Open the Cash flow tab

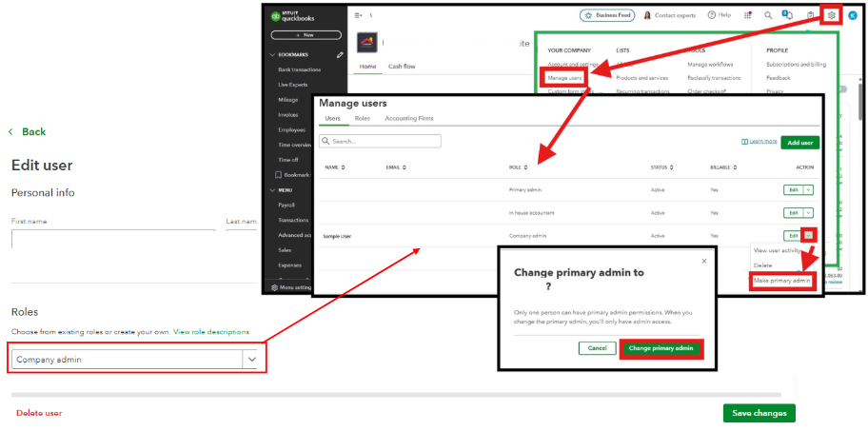click(x=402, y=67)
